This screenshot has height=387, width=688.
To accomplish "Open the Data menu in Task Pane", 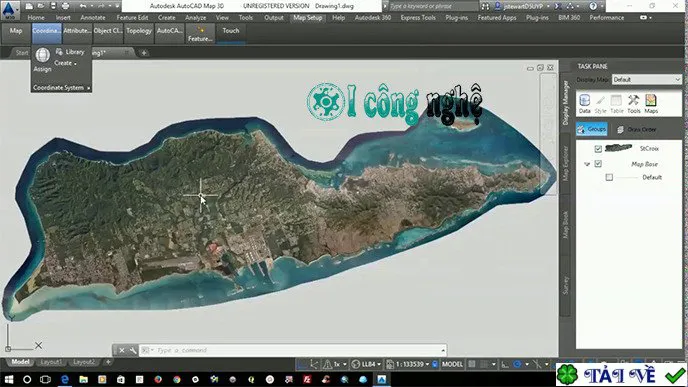I will click(584, 104).
